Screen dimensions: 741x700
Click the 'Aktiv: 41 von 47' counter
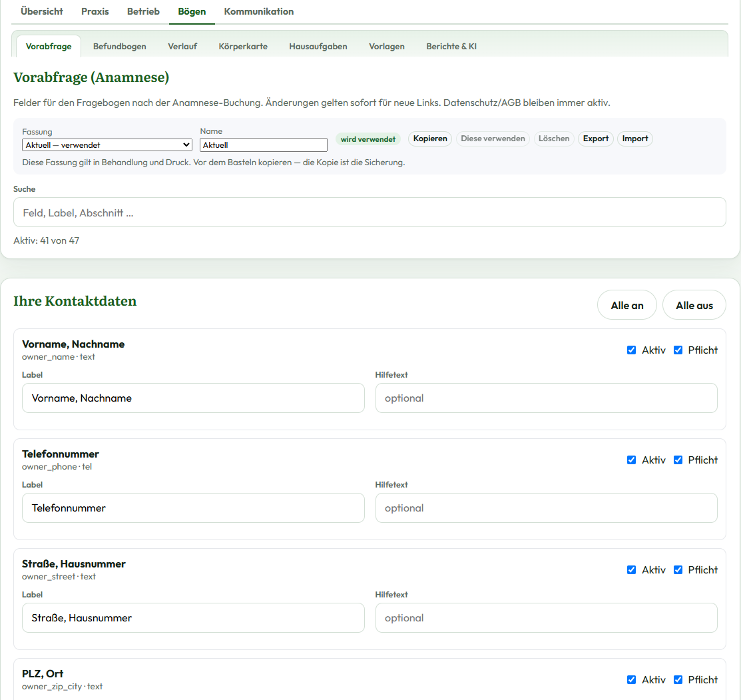[x=47, y=240]
